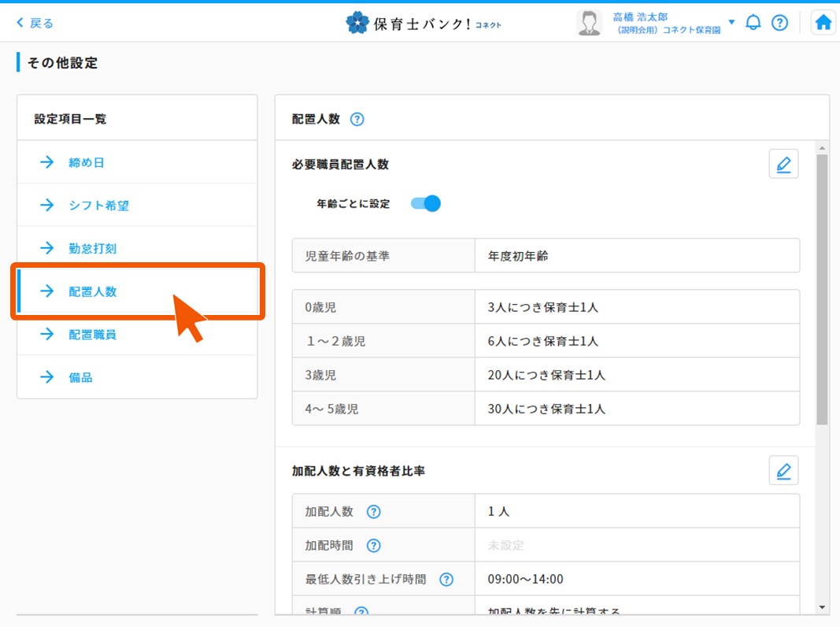Image resolution: width=840 pixels, height=630 pixels.
Task: Click the help question mark icon in the header
Action: 779,22
